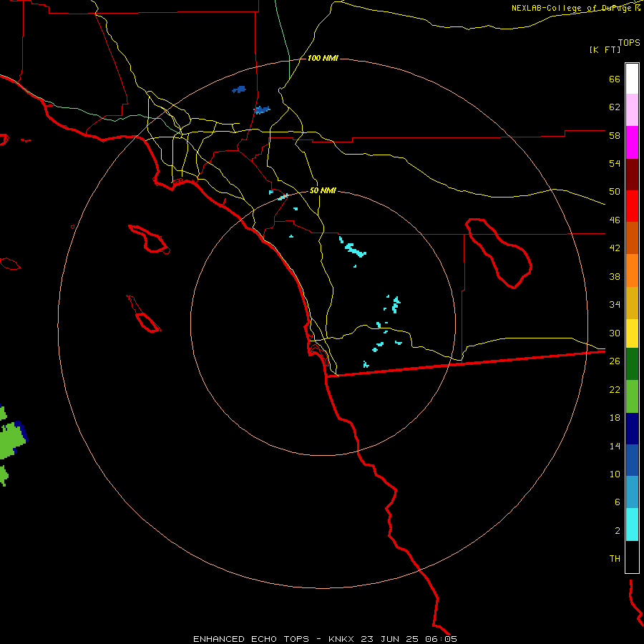Viewport: 644px width, 644px height.
Task: Click the legend value "6"
Action: point(618,502)
